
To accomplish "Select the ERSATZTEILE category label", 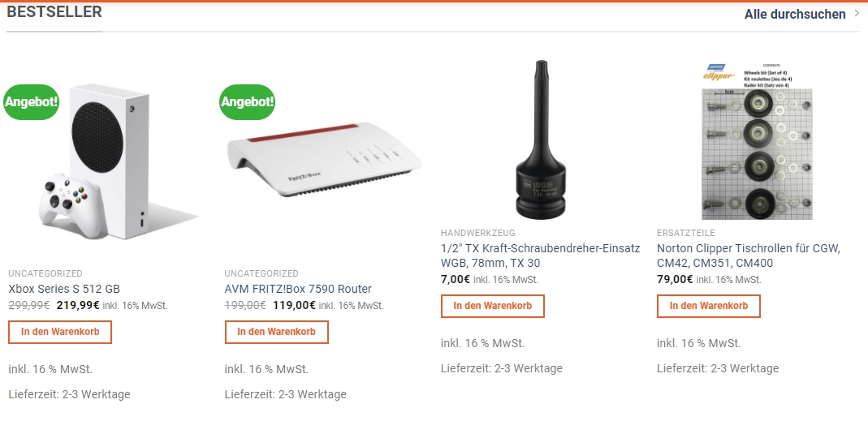I will click(686, 233).
